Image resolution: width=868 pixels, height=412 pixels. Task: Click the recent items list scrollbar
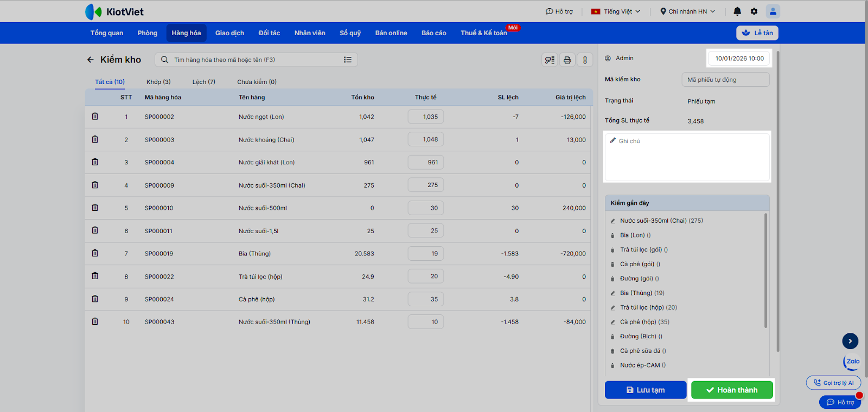765,271
